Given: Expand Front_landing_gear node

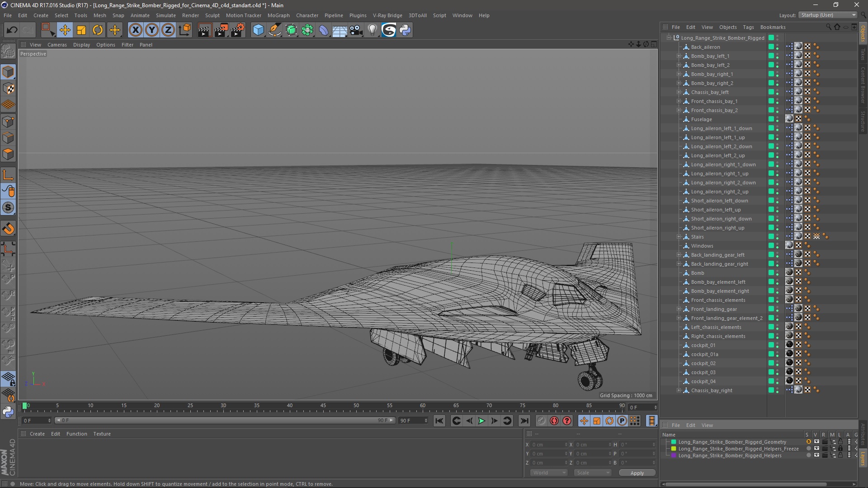Looking at the screenshot, I should (x=679, y=309).
